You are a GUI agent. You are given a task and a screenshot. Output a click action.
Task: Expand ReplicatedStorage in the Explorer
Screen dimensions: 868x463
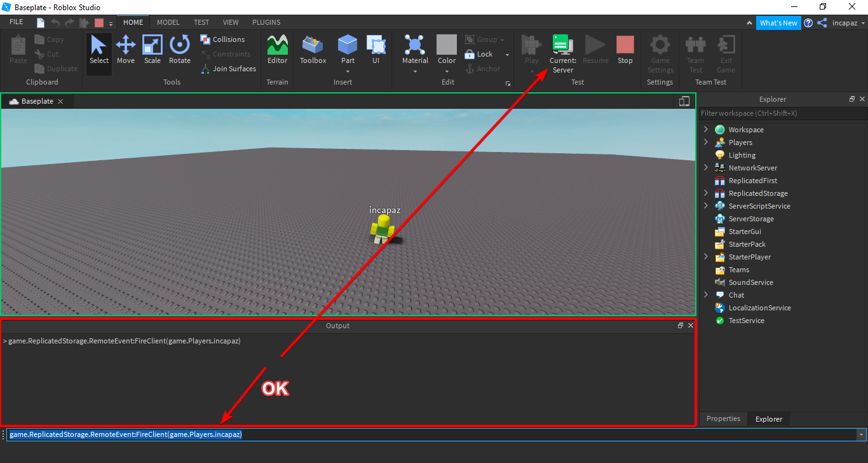point(705,193)
